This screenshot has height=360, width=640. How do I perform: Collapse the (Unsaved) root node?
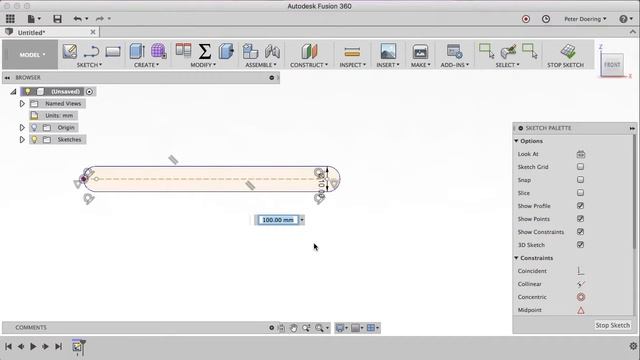[x=13, y=91]
